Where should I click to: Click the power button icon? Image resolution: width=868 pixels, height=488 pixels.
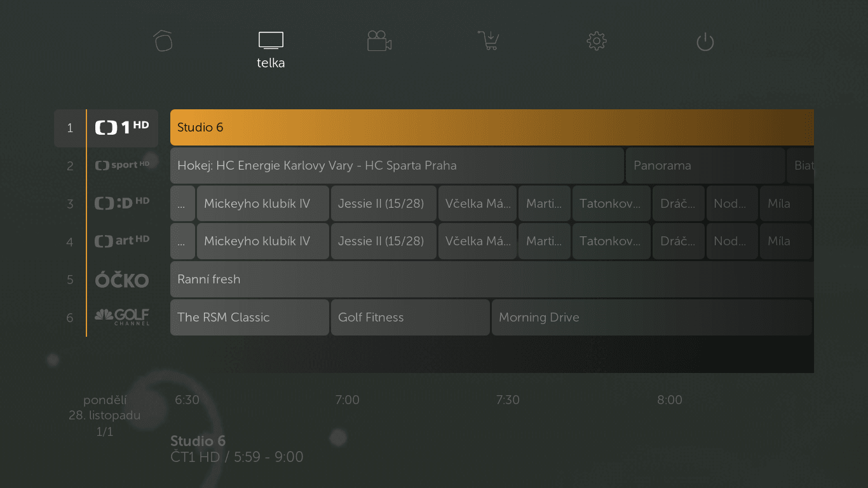tap(705, 41)
